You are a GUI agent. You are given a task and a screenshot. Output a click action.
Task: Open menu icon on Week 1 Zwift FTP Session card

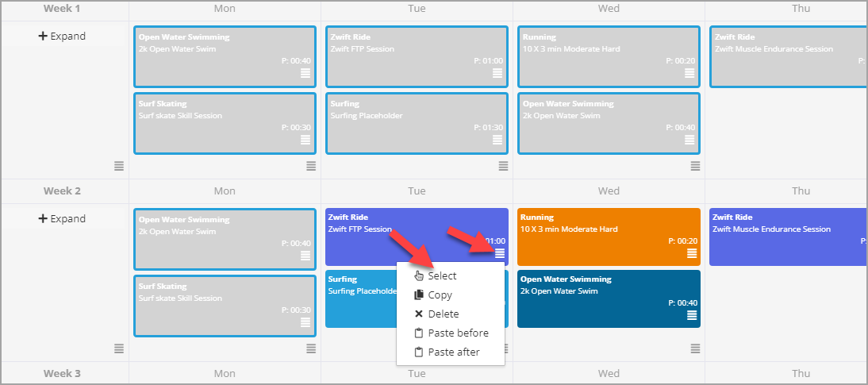497,73
